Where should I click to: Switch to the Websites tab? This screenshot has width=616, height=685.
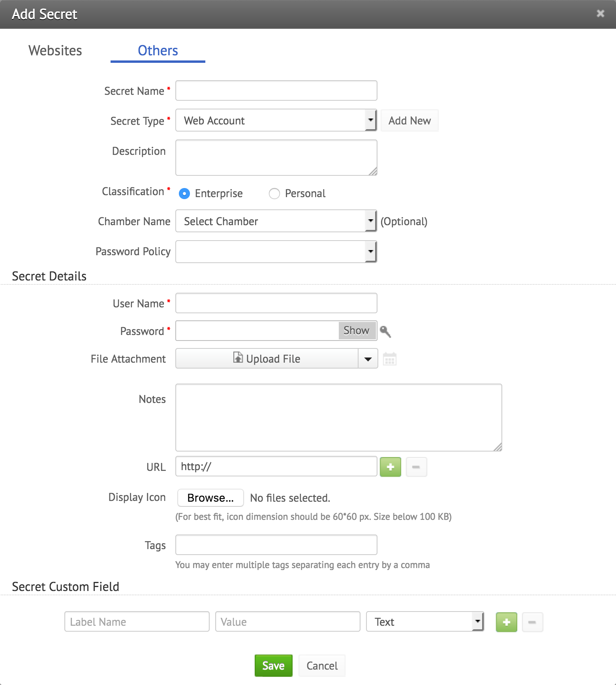(x=55, y=51)
